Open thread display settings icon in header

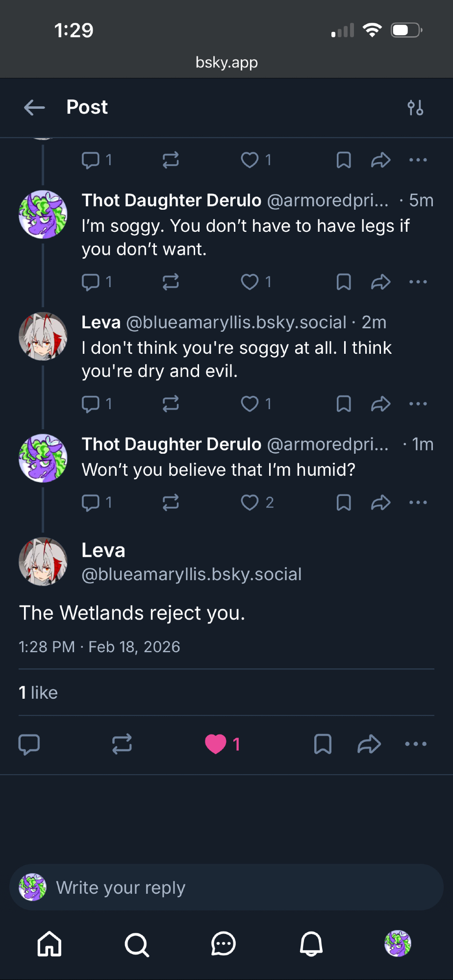click(x=415, y=107)
